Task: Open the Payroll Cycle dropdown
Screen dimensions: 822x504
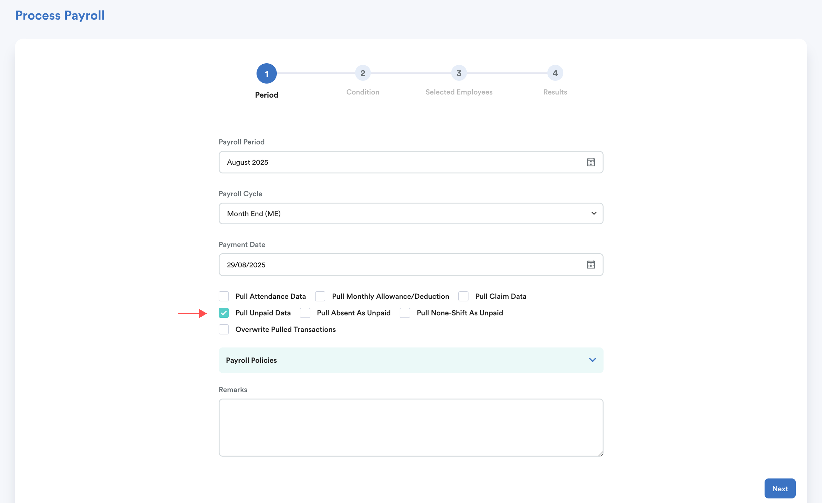Action: tap(411, 214)
